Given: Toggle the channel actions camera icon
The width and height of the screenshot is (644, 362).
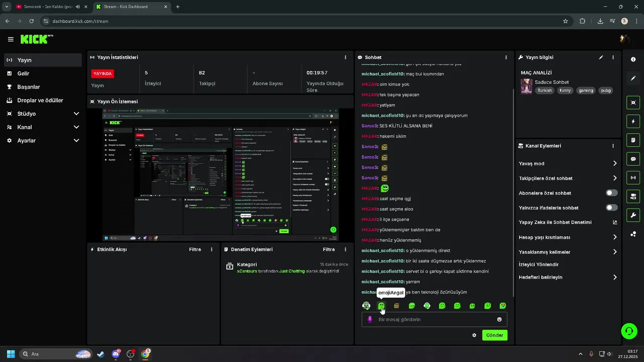Looking at the screenshot, I should [633, 196].
